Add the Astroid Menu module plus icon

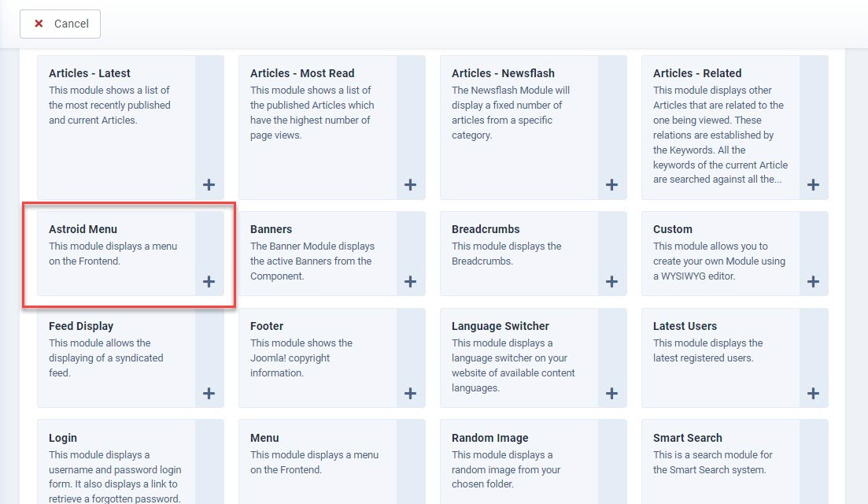(x=209, y=282)
